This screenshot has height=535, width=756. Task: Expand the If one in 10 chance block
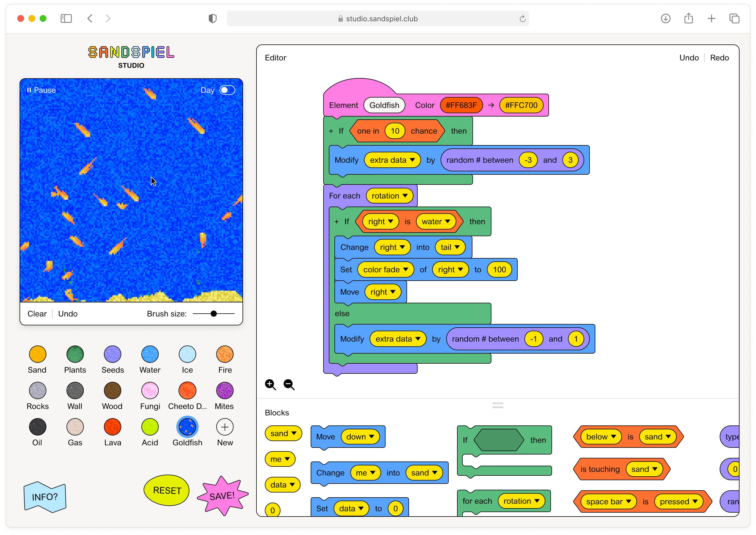[331, 131]
